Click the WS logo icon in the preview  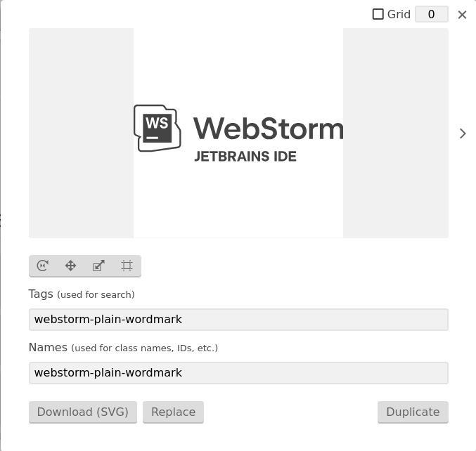tap(157, 128)
